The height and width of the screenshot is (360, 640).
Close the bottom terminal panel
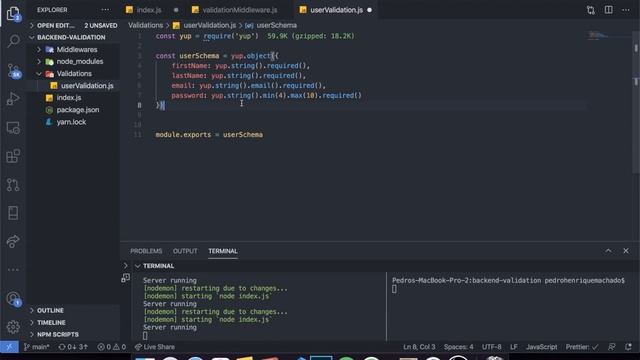click(x=626, y=251)
